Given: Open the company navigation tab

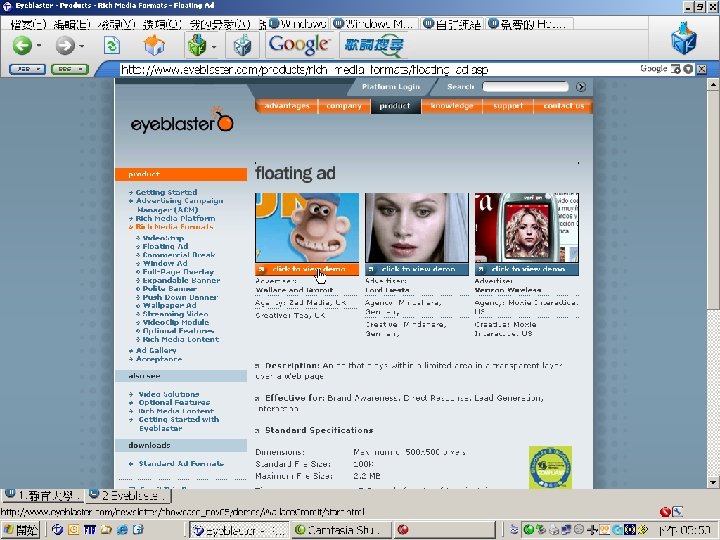Looking at the screenshot, I should pos(344,106).
